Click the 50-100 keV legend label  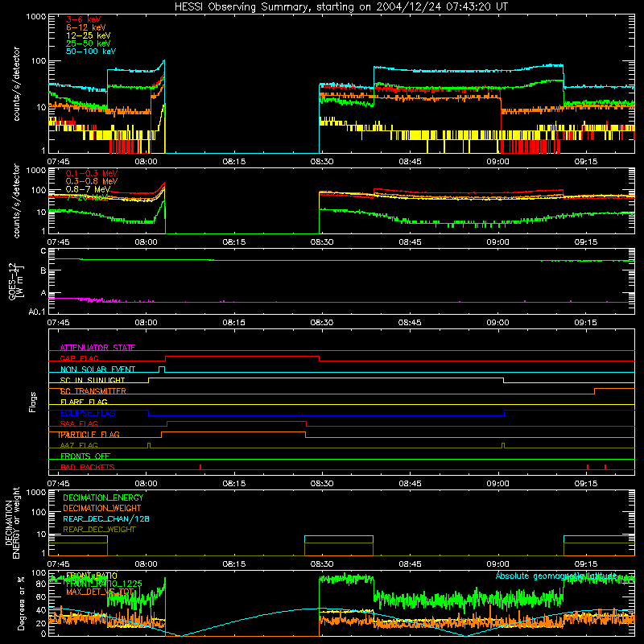point(91,52)
